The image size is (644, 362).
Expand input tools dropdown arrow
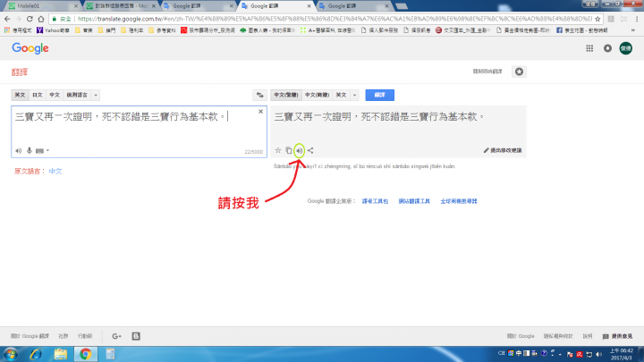(x=48, y=151)
